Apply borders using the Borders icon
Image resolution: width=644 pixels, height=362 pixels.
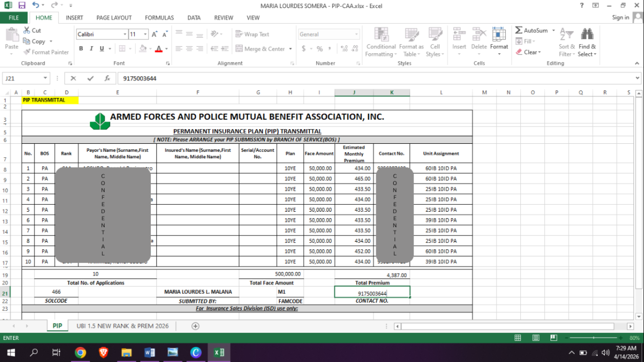coord(122,49)
